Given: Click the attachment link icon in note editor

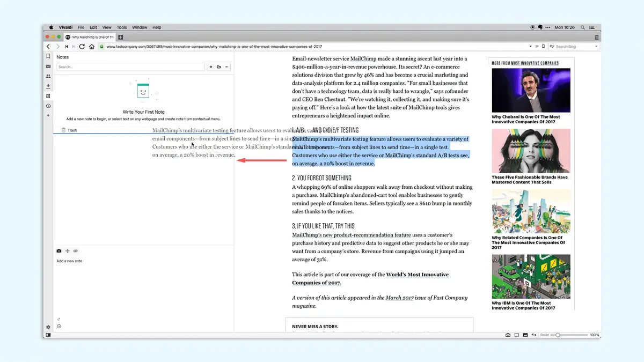Looking at the screenshot, I should [x=76, y=251].
